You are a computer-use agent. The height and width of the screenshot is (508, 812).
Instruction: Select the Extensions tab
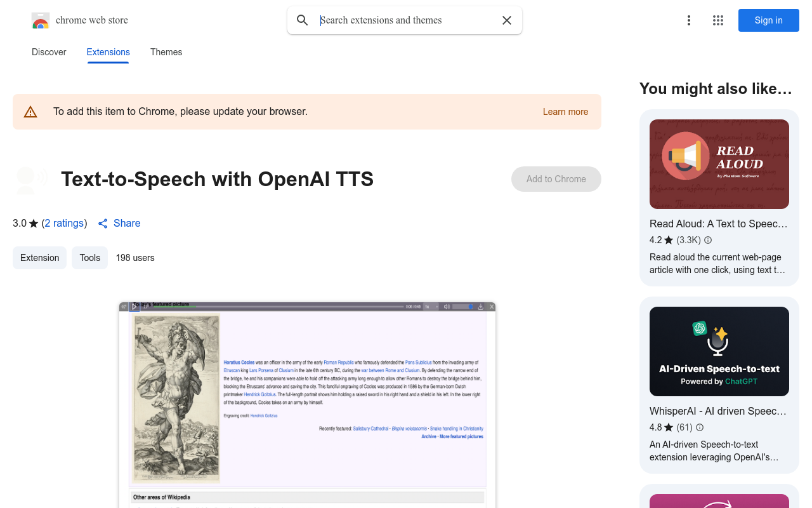click(x=108, y=52)
